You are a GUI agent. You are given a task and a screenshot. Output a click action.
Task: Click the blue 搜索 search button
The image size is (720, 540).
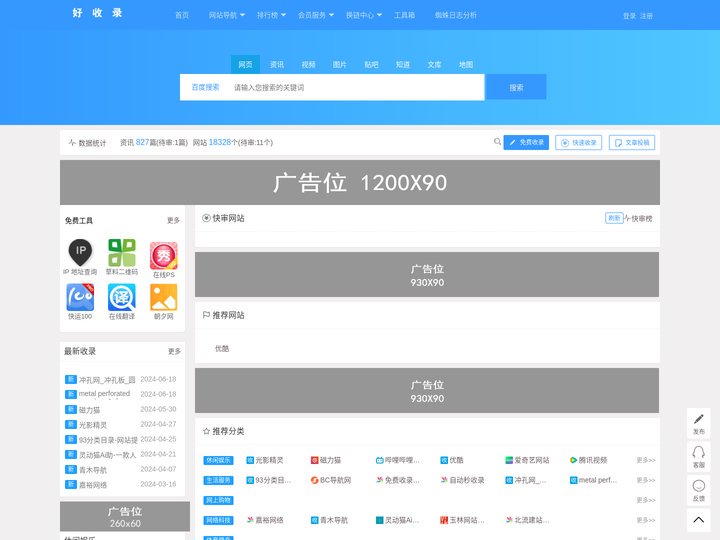[x=516, y=87]
